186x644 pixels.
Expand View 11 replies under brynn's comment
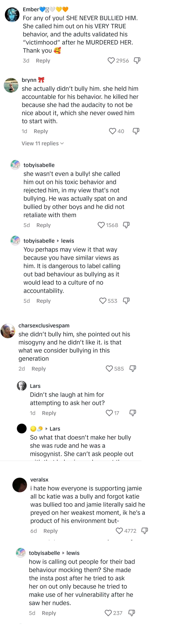point(43,143)
